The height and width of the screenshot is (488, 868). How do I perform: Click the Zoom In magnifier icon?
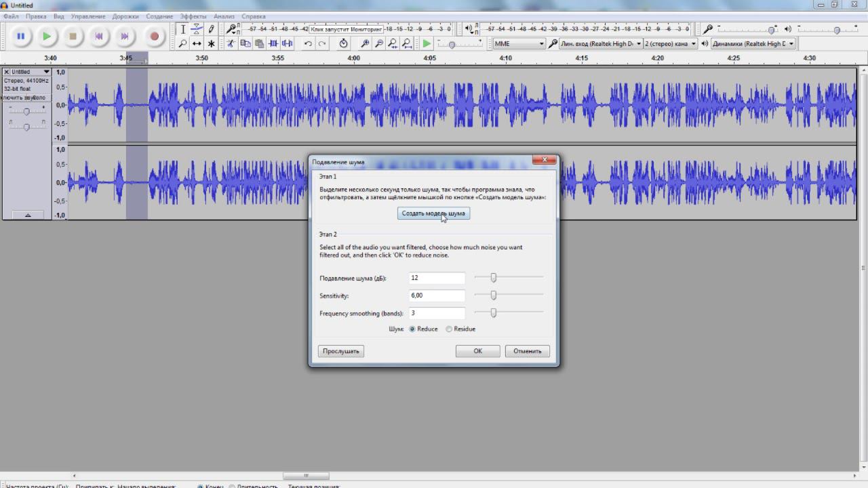(x=365, y=43)
